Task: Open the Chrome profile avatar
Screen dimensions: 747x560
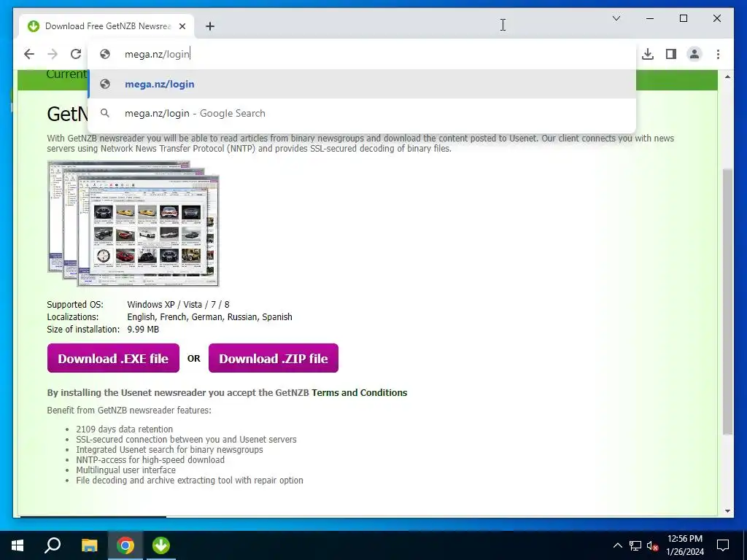Action: [694, 54]
